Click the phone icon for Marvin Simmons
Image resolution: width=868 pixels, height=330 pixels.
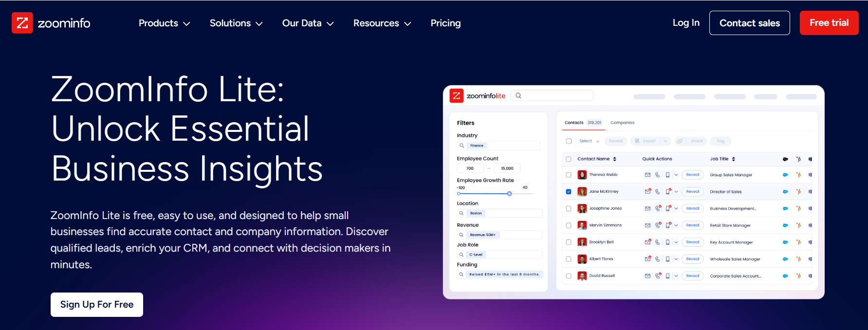pyautogui.click(x=658, y=225)
